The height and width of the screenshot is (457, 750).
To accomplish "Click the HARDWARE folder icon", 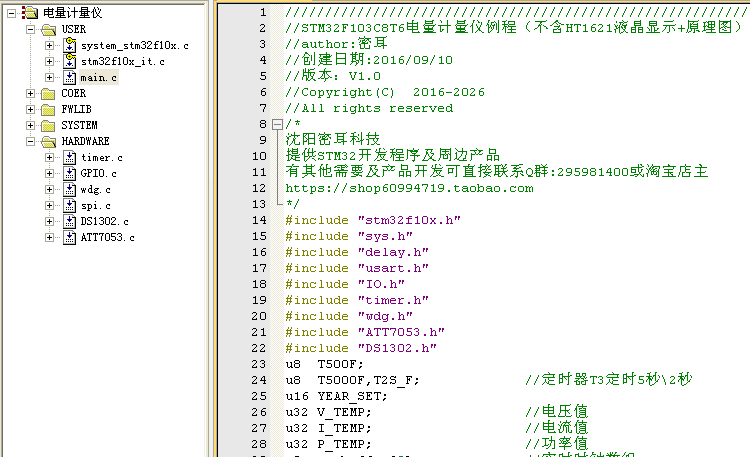I will (48, 142).
